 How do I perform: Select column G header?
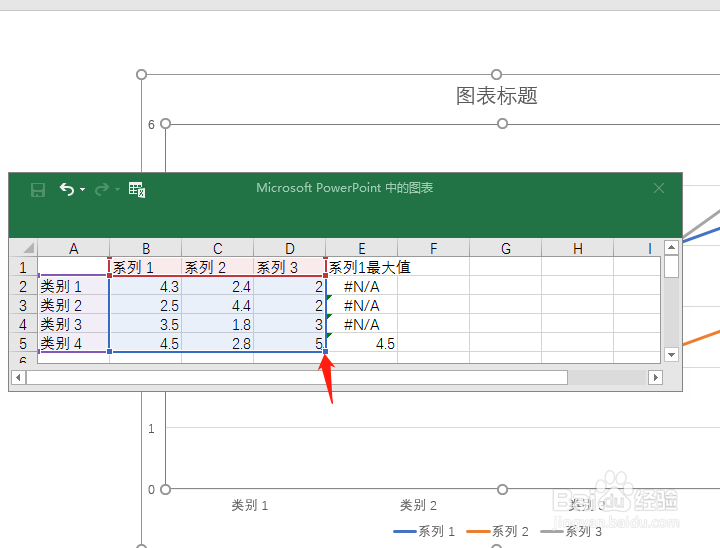[506, 249]
